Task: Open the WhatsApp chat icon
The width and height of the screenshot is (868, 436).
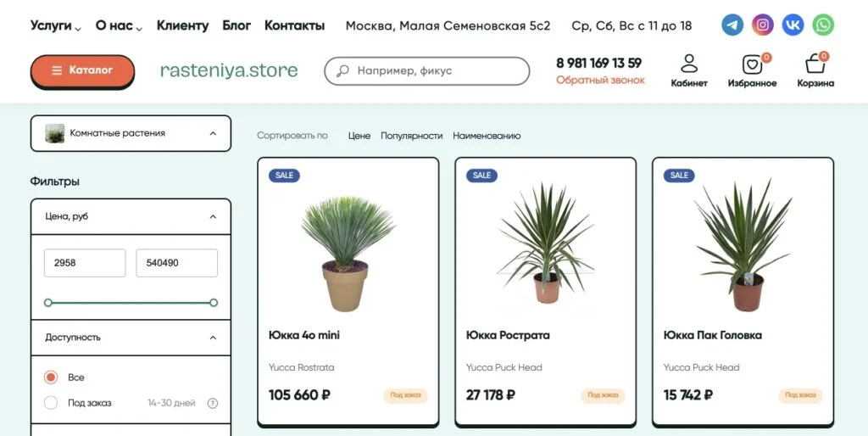Action: pyautogui.click(x=823, y=25)
